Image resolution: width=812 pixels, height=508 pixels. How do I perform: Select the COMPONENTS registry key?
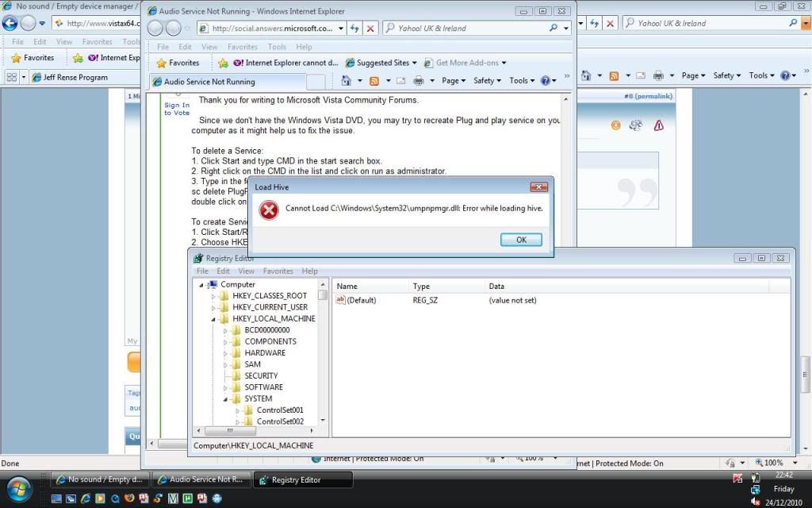(270, 341)
